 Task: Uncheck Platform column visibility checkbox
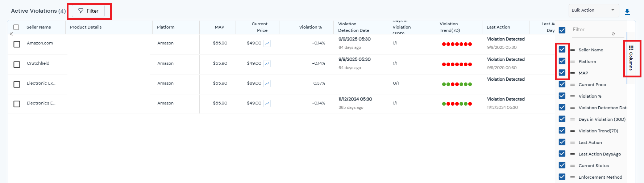[562, 61]
